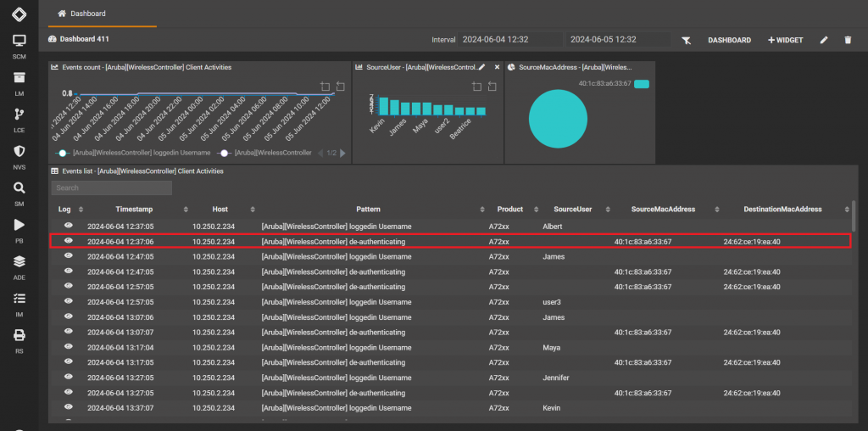This screenshot has width=868, height=431.
Task: Go to next legend page arrow
Action: pyautogui.click(x=342, y=153)
